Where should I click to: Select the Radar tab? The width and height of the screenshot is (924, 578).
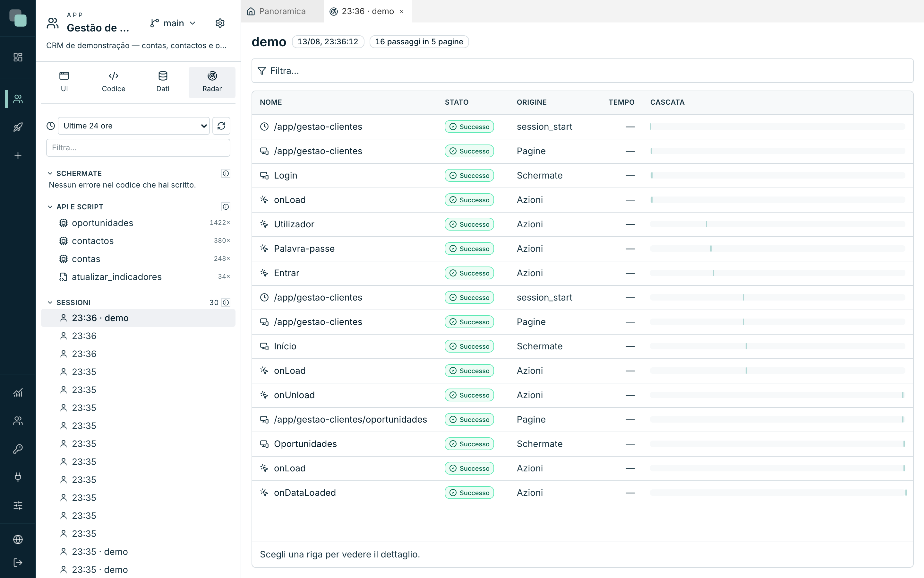click(x=212, y=82)
